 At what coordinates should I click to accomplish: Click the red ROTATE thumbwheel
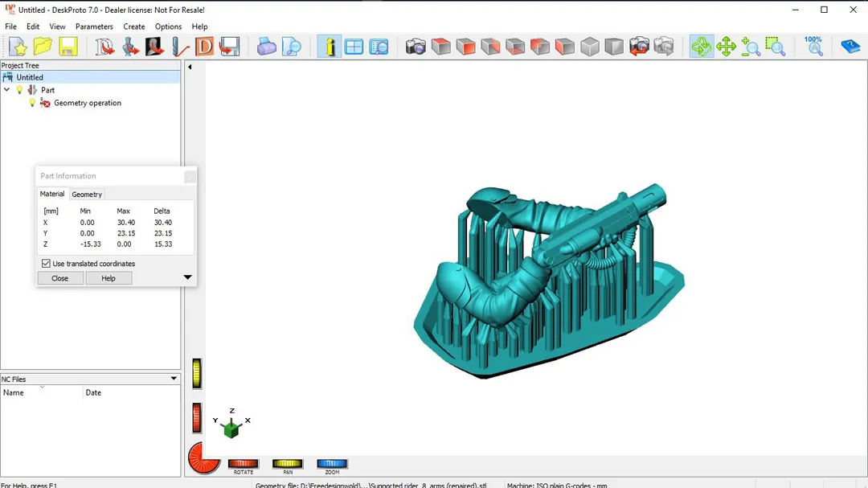pos(243,464)
